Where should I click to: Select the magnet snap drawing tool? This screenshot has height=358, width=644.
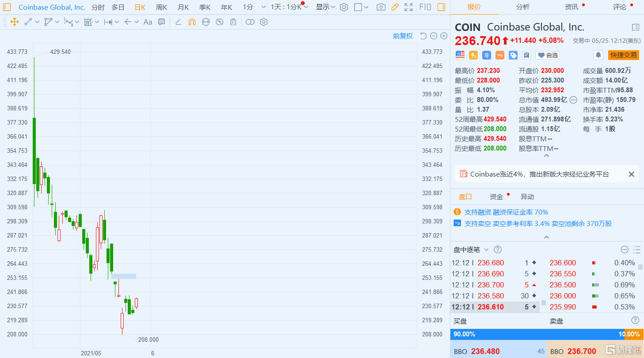coord(192,22)
